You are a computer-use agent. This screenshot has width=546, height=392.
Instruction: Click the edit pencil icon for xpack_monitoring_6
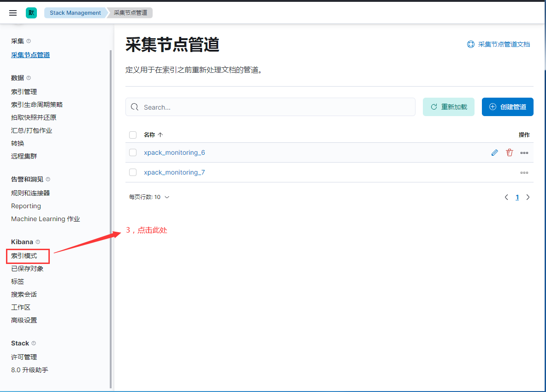[x=494, y=152]
